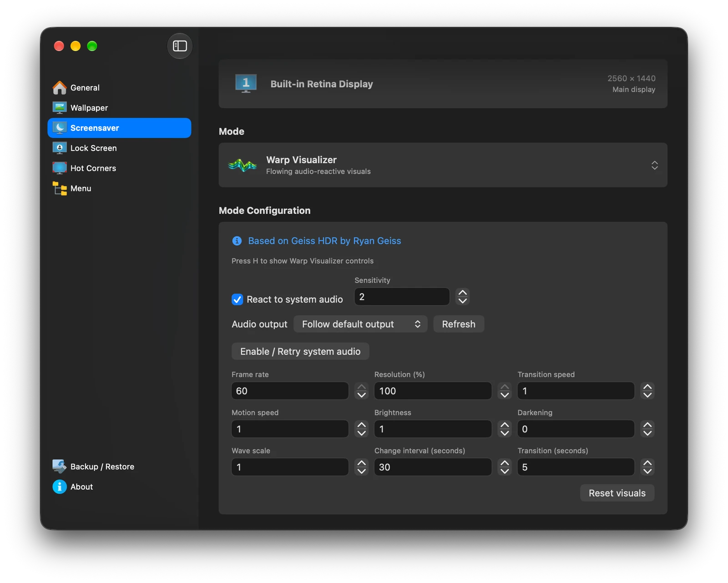Image resolution: width=728 pixels, height=583 pixels.
Task: Uncheck React to system audio
Action: tap(238, 299)
